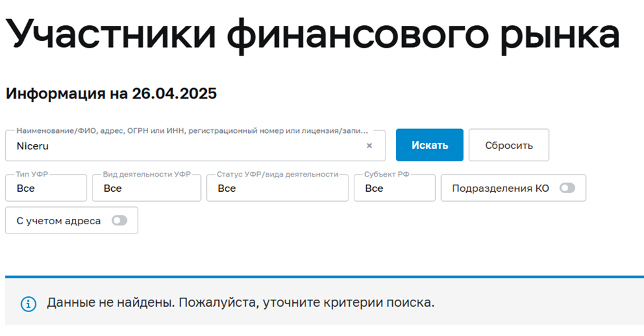The height and width of the screenshot is (336, 644).
Task: Open the Тип УФР dropdown
Action: (x=46, y=188)
